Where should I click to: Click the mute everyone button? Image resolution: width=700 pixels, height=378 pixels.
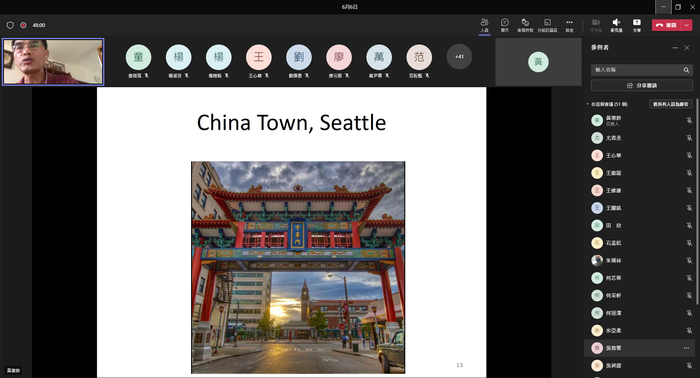pyautogui.click(x=671, y=104)
